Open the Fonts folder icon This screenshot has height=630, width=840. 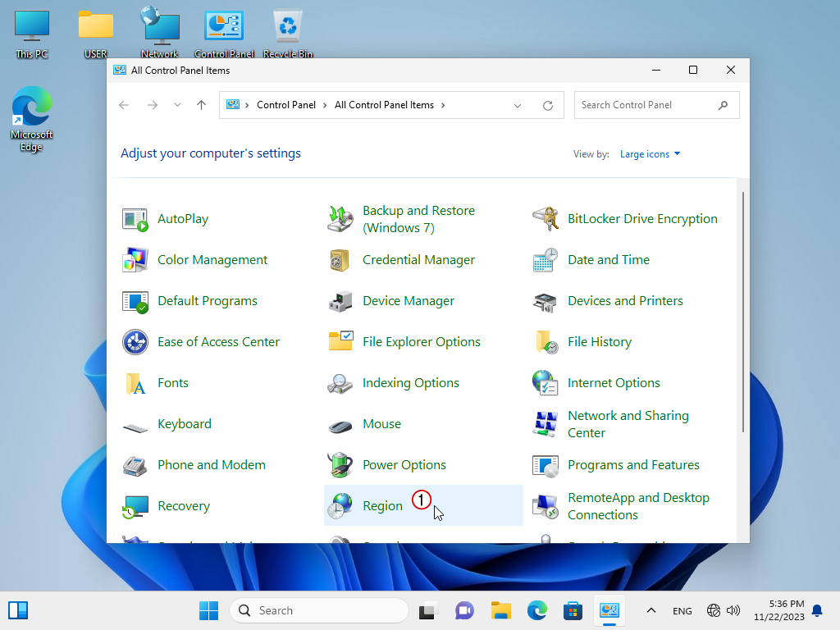coord(135,383)
